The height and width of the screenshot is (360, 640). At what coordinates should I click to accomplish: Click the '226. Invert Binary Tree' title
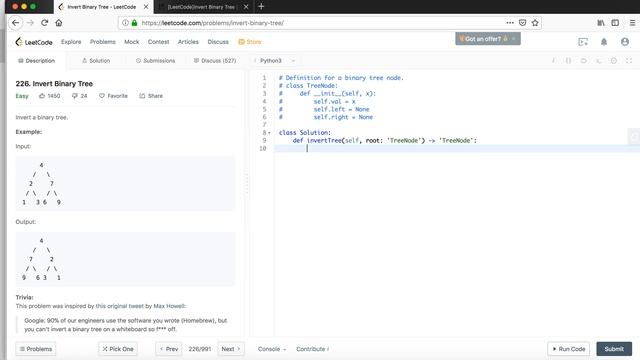click(54, 84)
